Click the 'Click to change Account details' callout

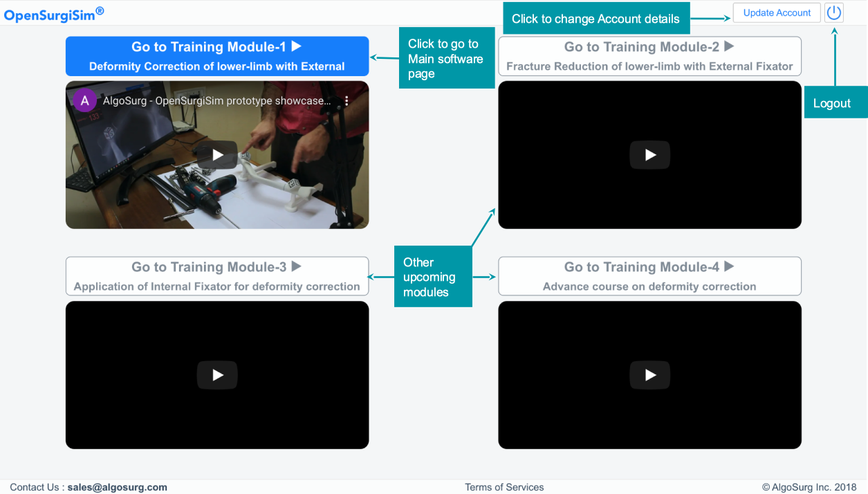pos(595,19)
